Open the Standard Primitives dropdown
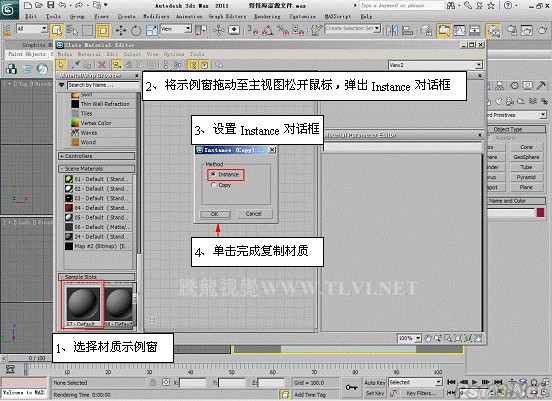The width and height of the screenshot is (552, 401). (517, 115)
